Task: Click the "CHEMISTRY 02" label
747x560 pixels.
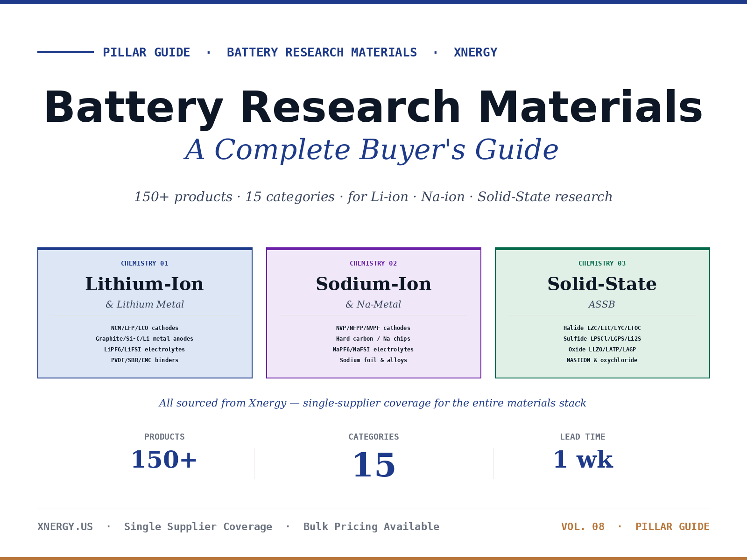Action: [373, 263]
